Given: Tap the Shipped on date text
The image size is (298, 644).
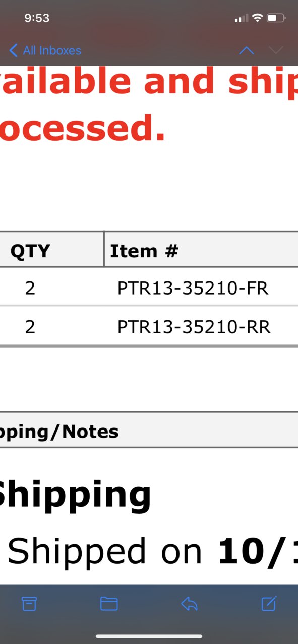Looking at the screenshot, I should 152,551.
